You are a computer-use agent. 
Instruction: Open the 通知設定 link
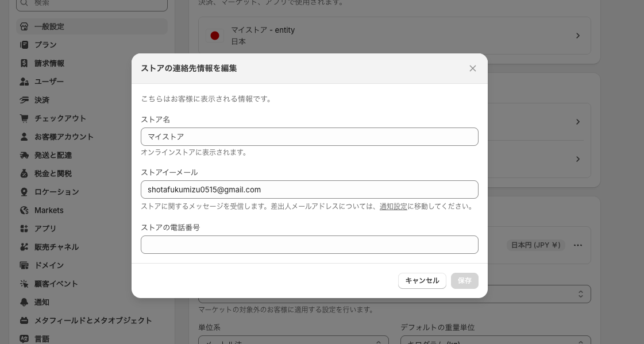[394, 207]
